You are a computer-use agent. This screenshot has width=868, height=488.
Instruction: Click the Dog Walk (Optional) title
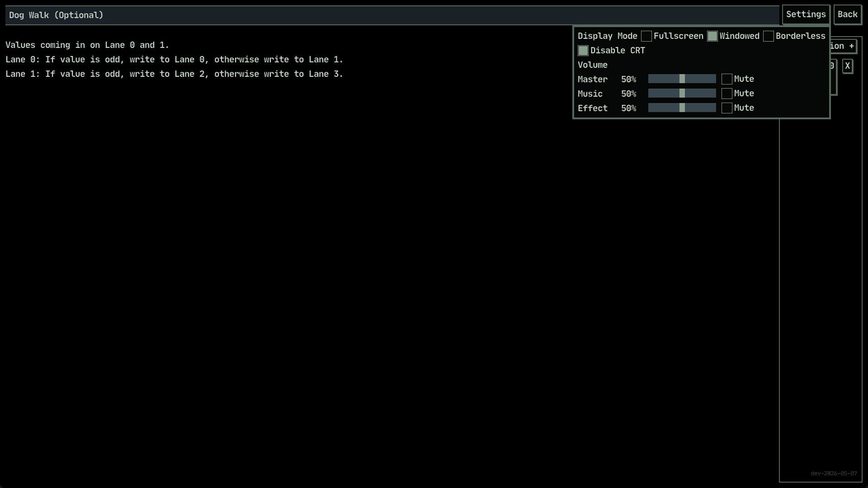(56, 15)
